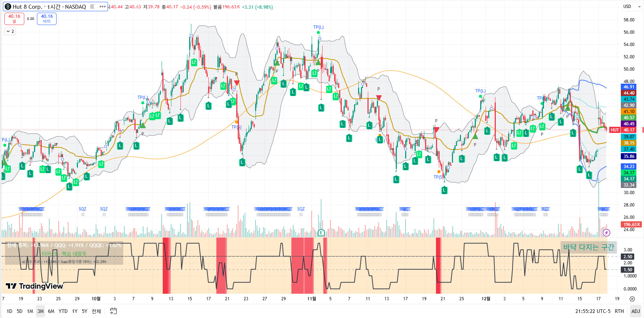Click the navy 35.86 price label
This screenshot has height=318, width=644.
pyautogui.click(x=629, y=156)
